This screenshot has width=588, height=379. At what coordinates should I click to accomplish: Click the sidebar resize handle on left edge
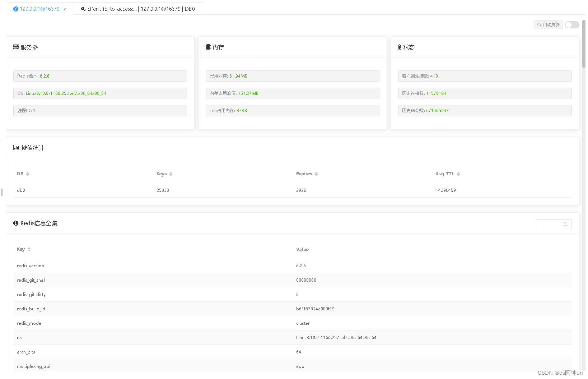tap(2, 192)
